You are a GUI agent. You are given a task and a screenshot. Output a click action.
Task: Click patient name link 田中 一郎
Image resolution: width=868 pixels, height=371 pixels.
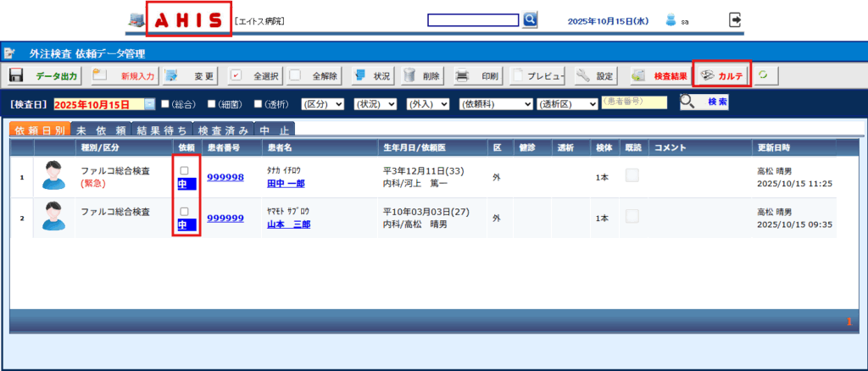[x=286, y=183]
